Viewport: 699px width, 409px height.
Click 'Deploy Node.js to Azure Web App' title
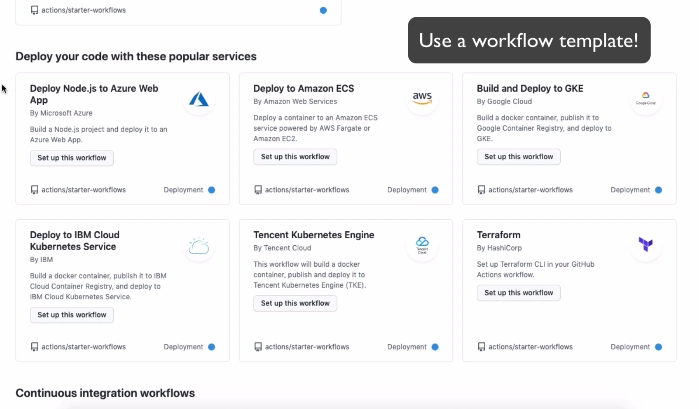tap(94, 94)
